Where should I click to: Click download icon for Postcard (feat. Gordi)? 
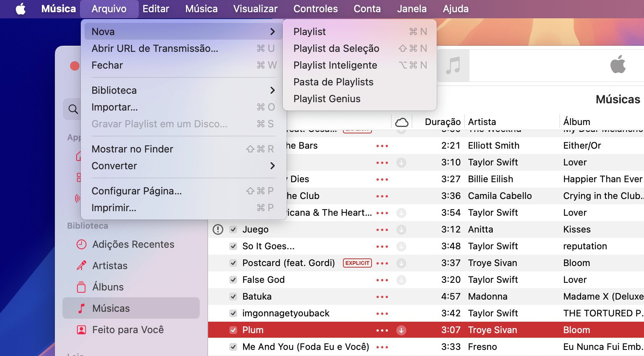tap(401, 263)
